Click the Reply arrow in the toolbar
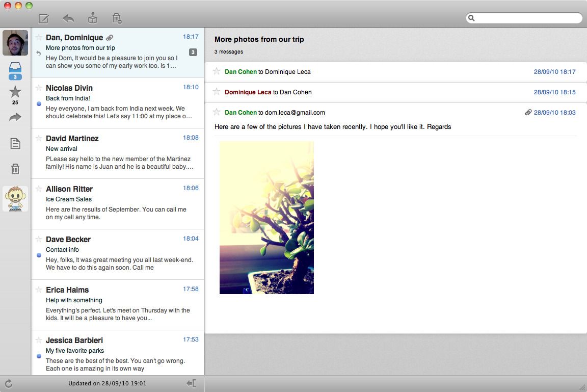 (x=68, y=18)
